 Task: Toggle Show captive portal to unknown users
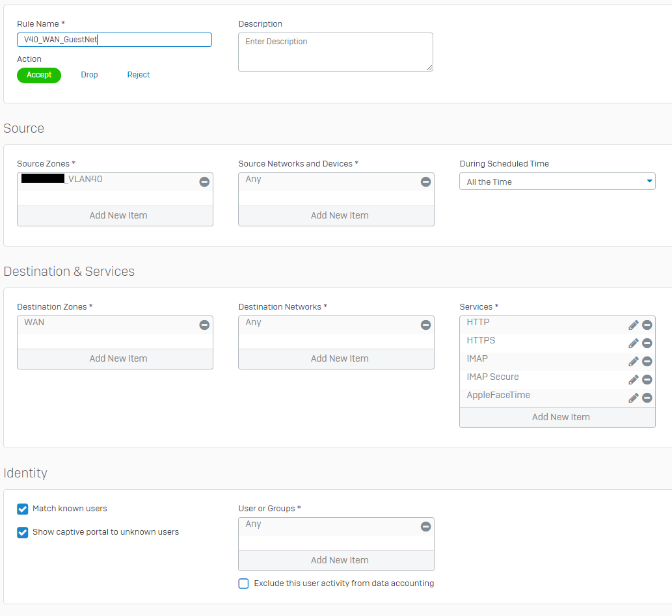pos(23,533)
